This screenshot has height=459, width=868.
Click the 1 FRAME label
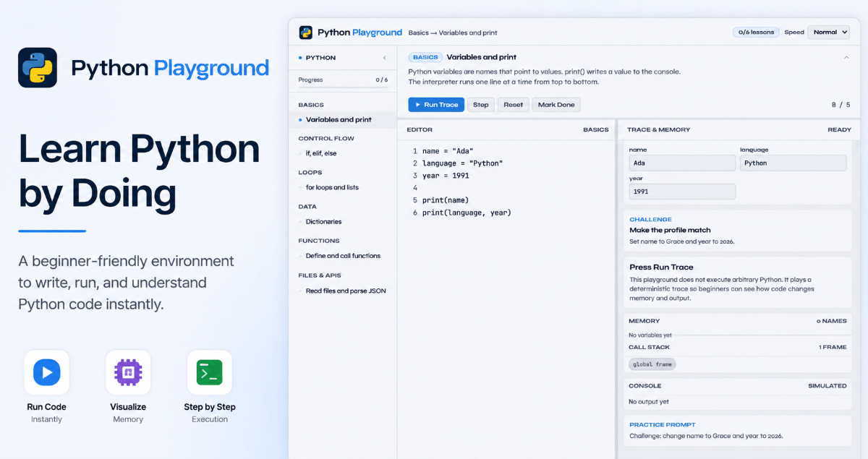[833, 347]
